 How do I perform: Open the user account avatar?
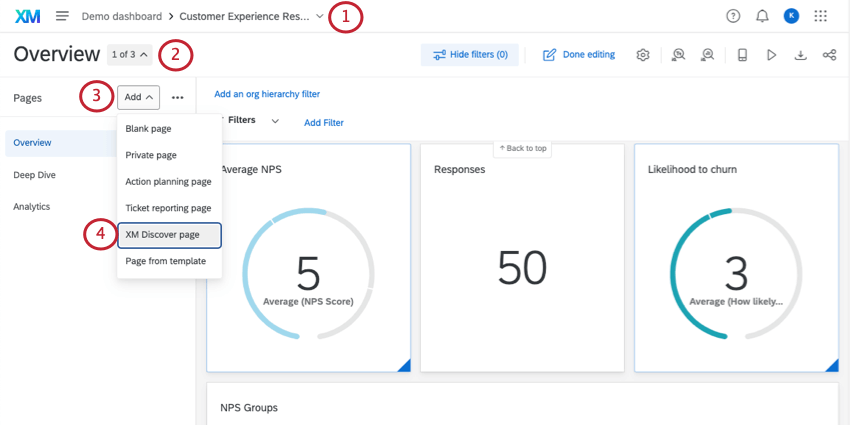(x=791, y=16)
